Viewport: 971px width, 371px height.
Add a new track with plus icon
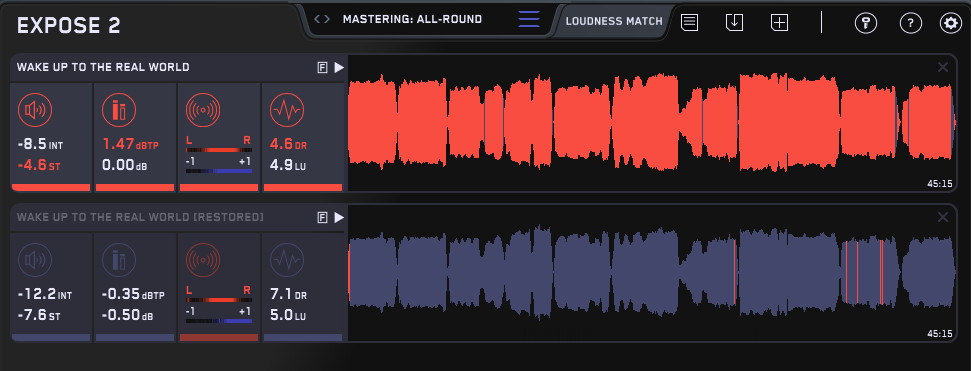(x=779, y=22)
